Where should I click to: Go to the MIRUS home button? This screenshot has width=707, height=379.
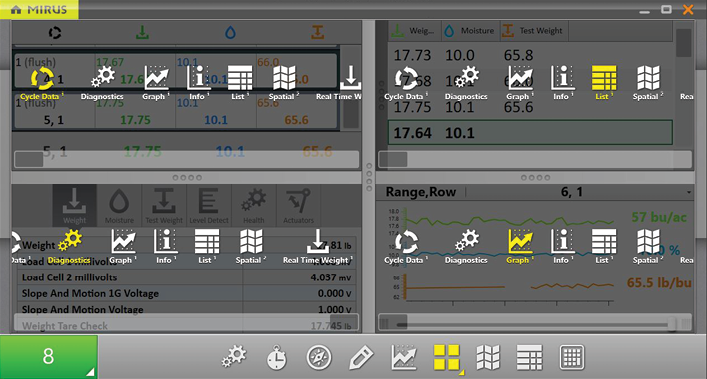[x=39, y=9]
